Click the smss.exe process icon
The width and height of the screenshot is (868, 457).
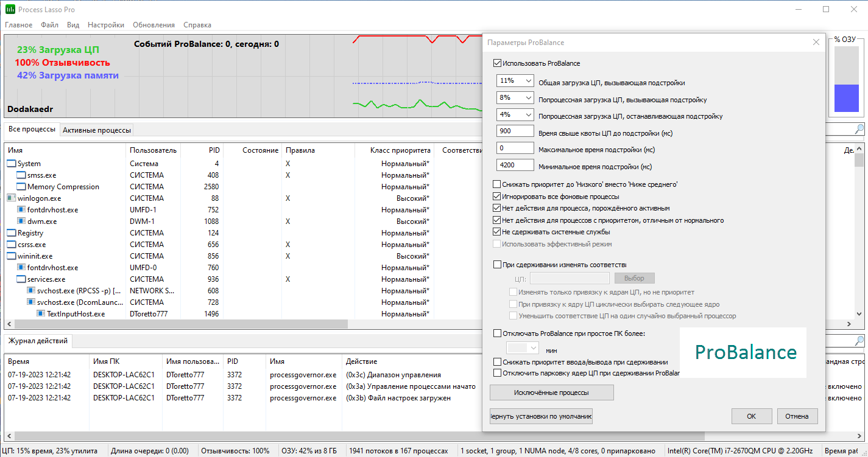coord(21,175)
